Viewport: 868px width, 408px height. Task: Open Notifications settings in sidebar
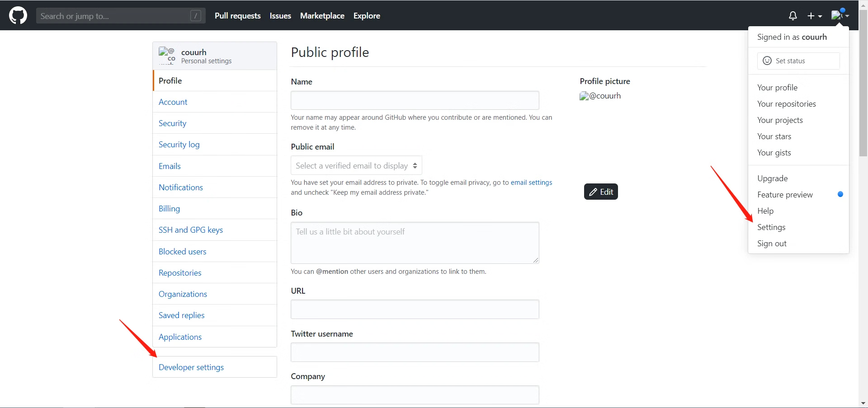215,187
